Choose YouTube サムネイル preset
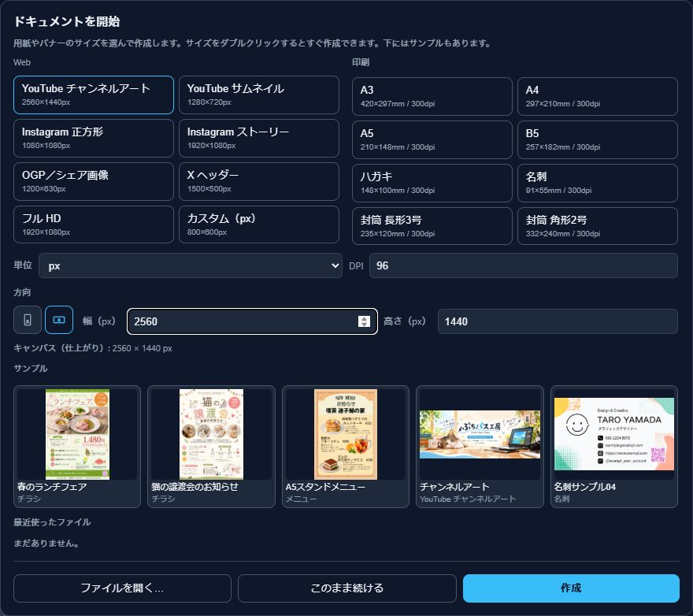Screen dimensions: 693x616 click(x=259, y=95)
